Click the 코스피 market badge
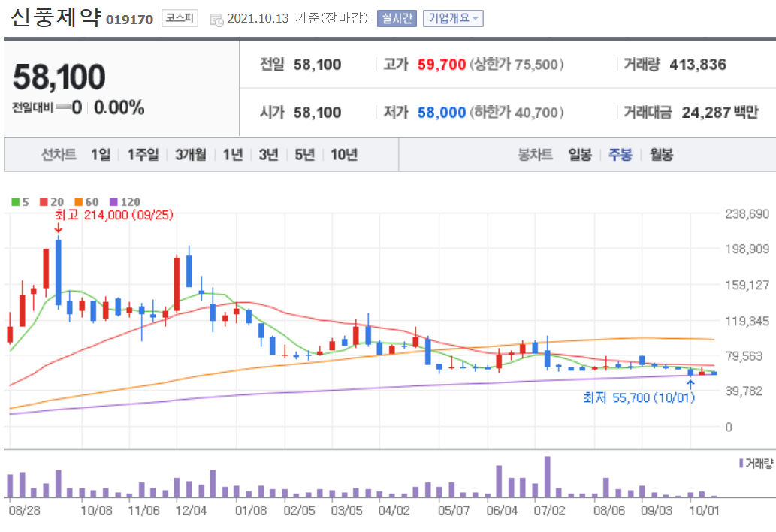Viewport: 776px width, 532px height. pyautogui.click(x=180, y=18)
